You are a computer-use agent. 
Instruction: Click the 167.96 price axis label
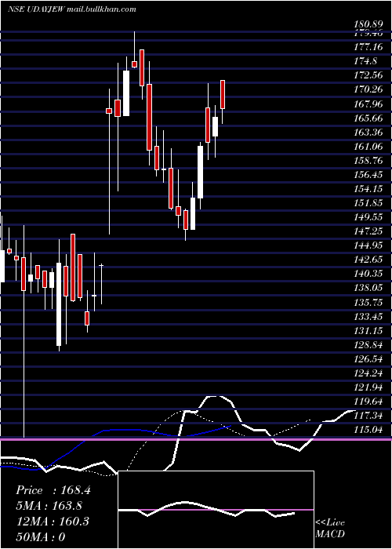(x=368, y=104)
